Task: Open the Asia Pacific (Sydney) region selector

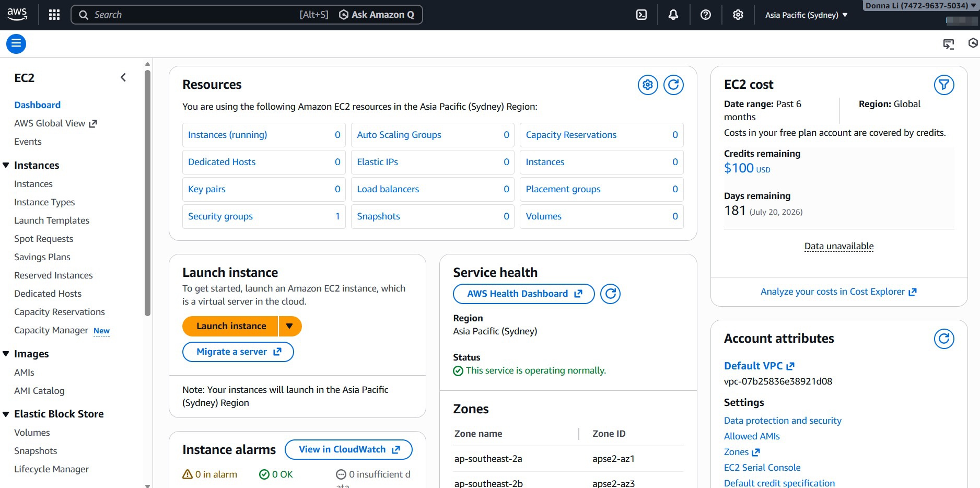Action: click(x=806, y=15)
